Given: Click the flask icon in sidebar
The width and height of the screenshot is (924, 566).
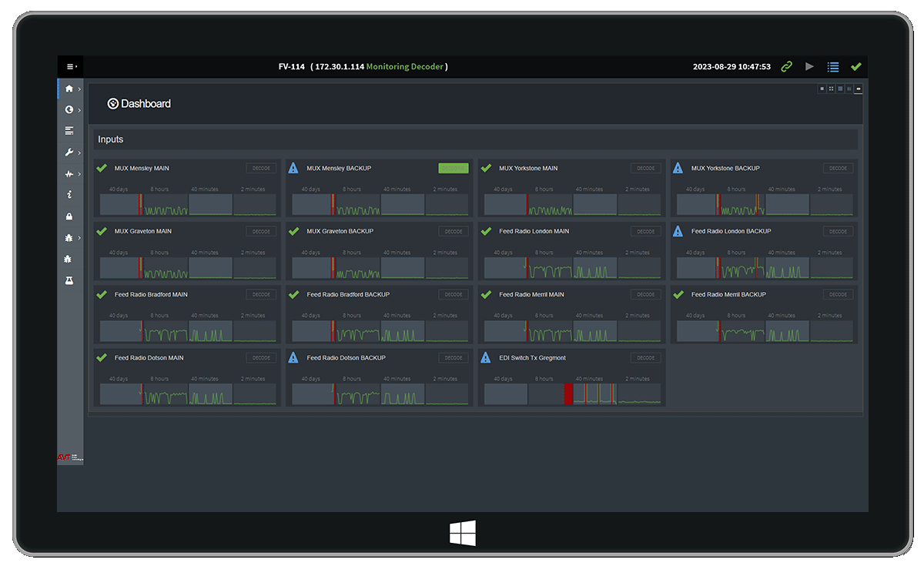Looking at the screenshot, I should pos(69,281).
